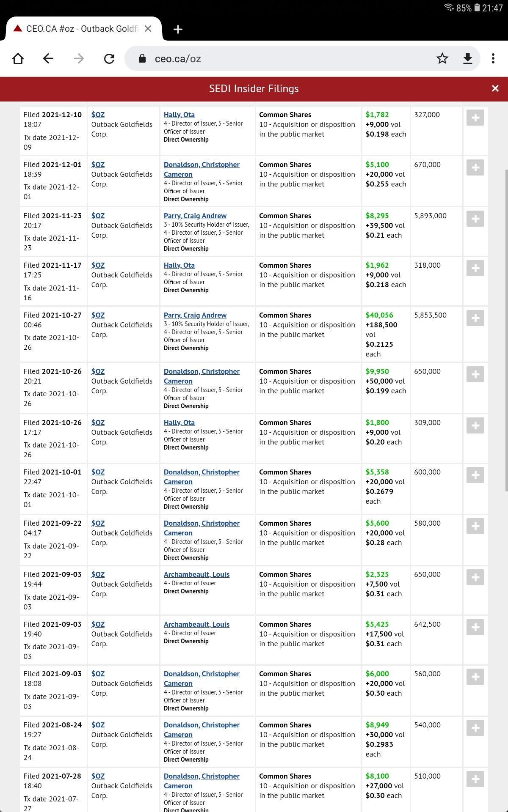This screenshot has height=812, width=508.
Task: Reload the current page
Action: click(109, 58)
